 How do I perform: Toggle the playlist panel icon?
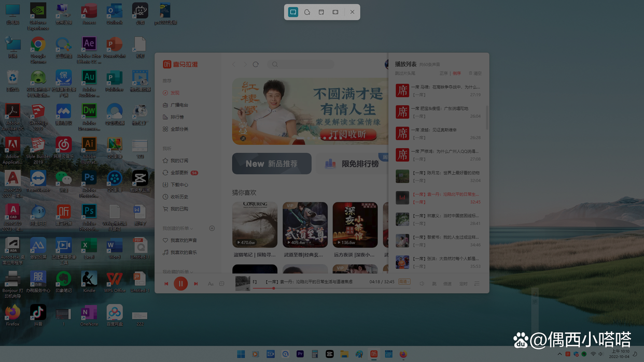click(x=477, y=284)
